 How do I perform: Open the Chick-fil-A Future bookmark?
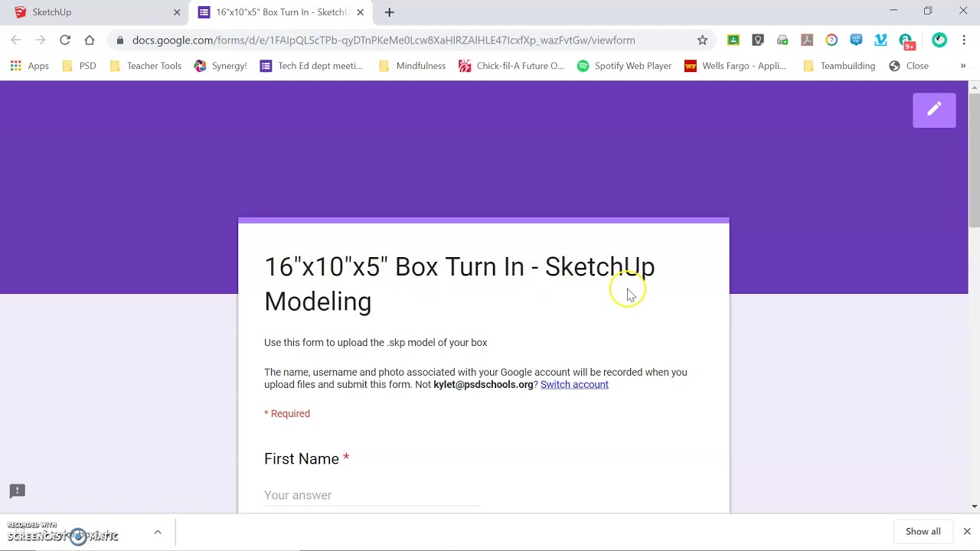511,66
